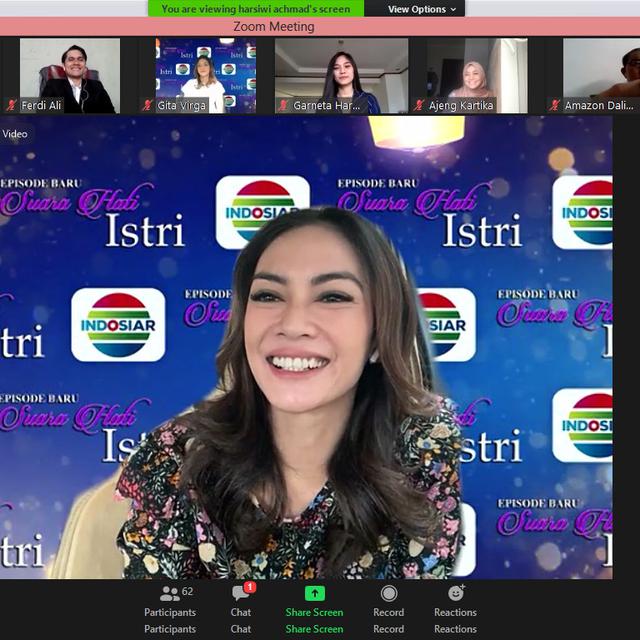Open the Reactions smiley icon
This screenshot has width=640, height=640.
point(456,593)
